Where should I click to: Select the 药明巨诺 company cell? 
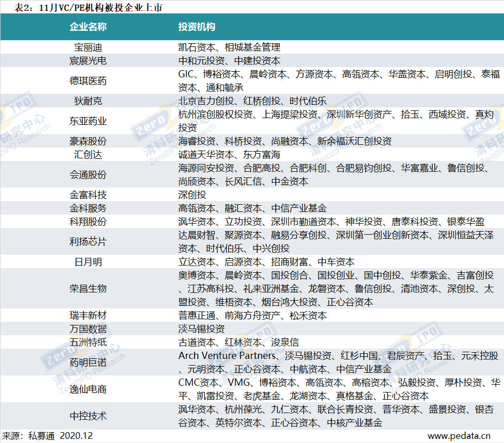pyautogui.click(x=88, y=363)
